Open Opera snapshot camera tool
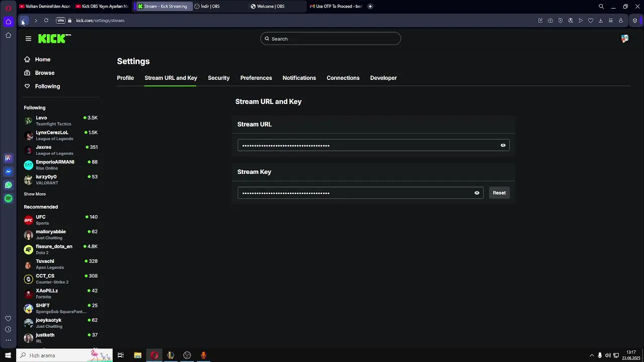644x362 pixels. pyautogui.click(x=550, y=21)
